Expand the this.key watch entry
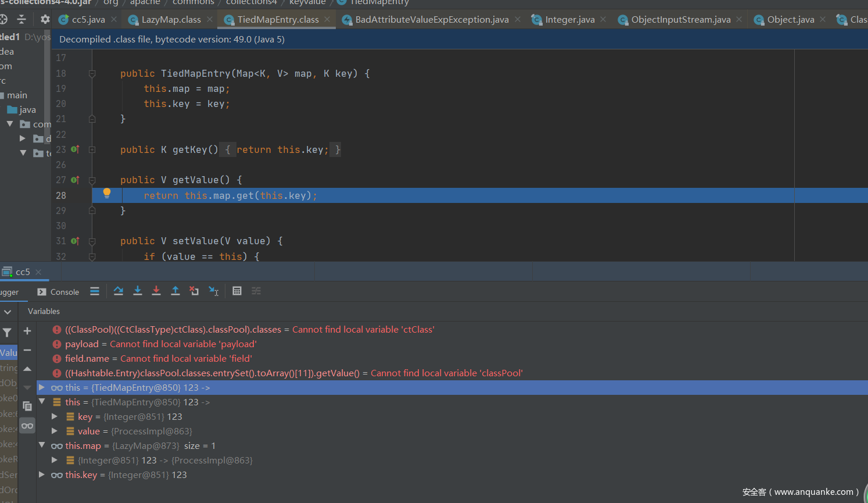This screenshot has width=868, height=503. tap(42, 475)
